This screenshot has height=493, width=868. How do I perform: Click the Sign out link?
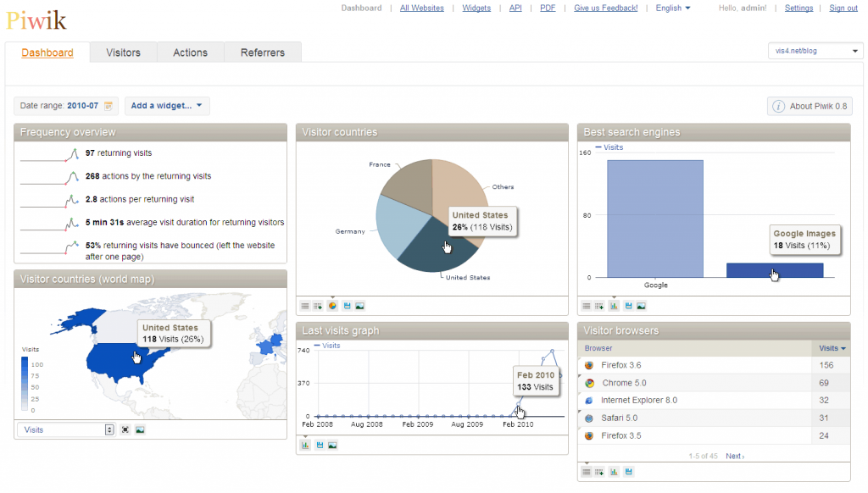(x=843, y=8)
